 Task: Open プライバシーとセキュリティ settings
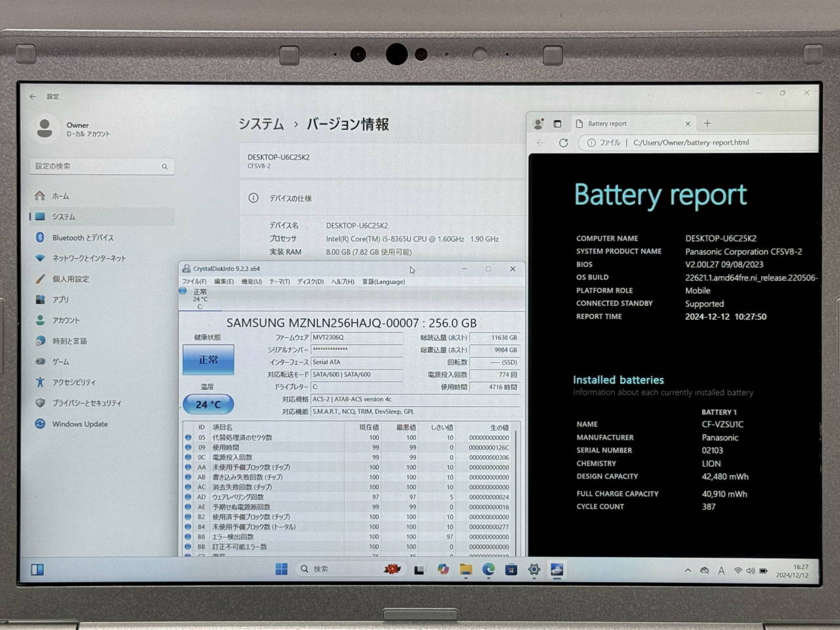point(102,403)
